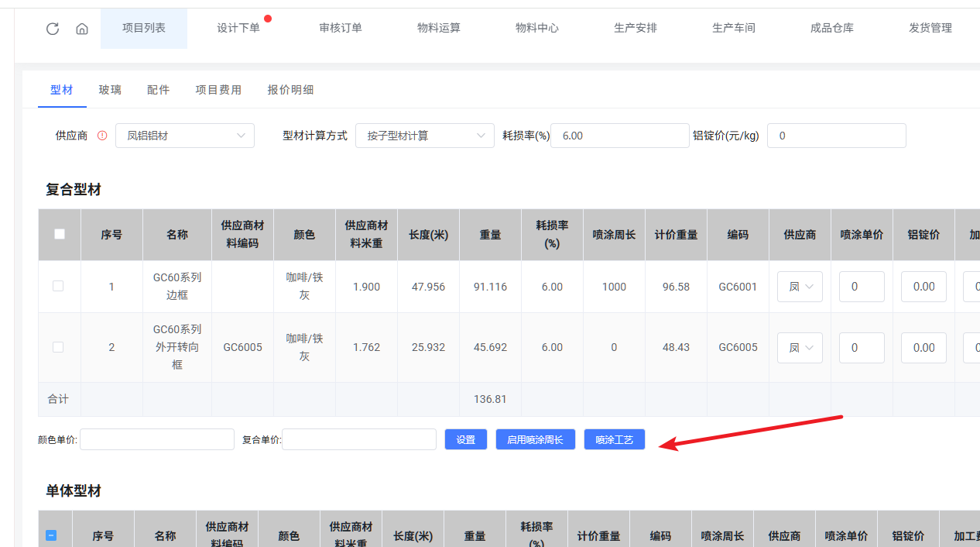Check the row 2 GC60系列外开转向框 checkbox
Viewport: 980px width, 547px height.
tap(58, 347)
